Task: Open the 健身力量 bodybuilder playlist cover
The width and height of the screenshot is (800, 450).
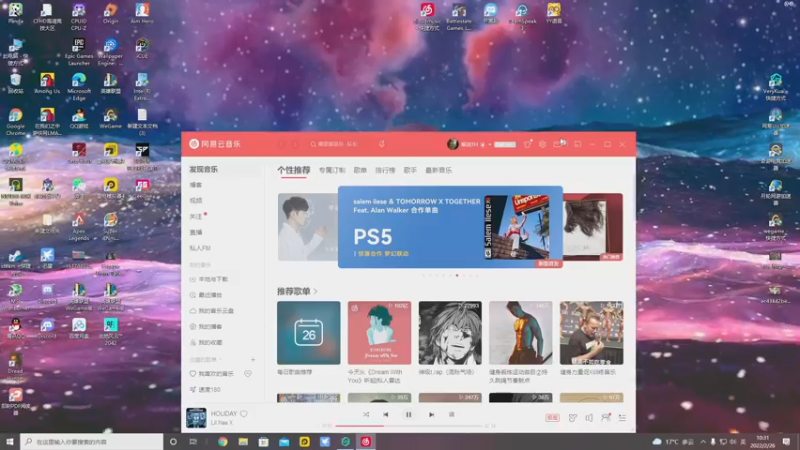Action: (x=591, y=333)
